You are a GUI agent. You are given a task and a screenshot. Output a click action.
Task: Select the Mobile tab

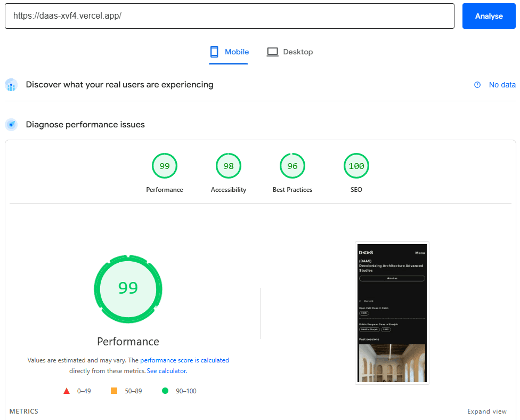229,52
